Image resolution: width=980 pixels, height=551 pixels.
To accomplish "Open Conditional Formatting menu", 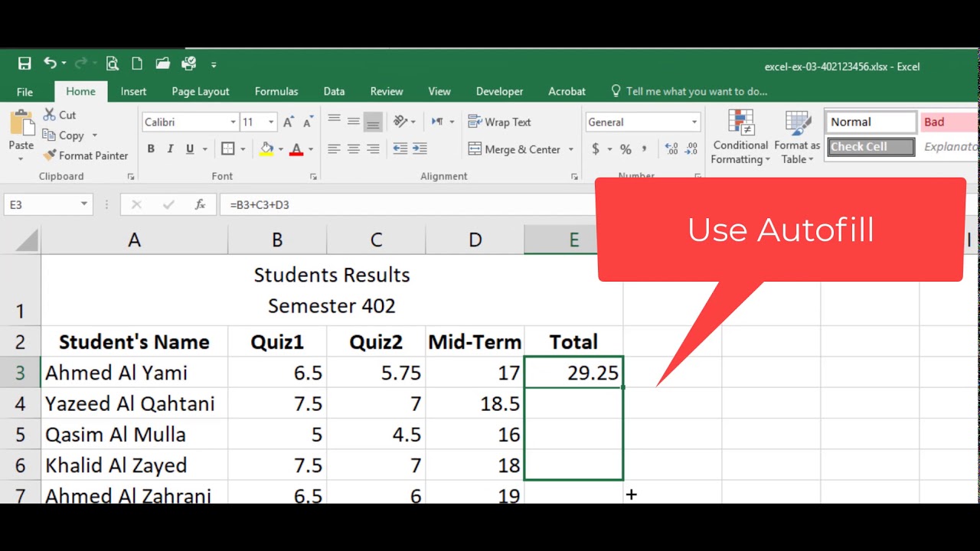I will tap(740, 137).
